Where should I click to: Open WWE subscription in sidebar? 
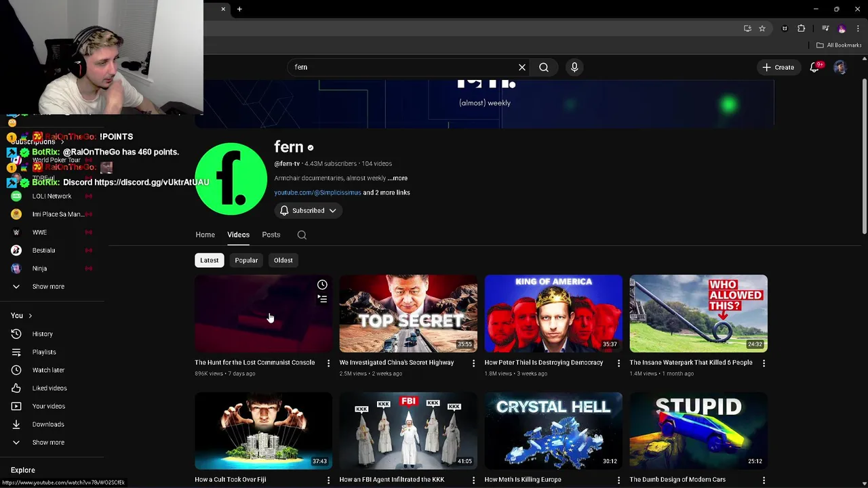(x=52, y=232)
